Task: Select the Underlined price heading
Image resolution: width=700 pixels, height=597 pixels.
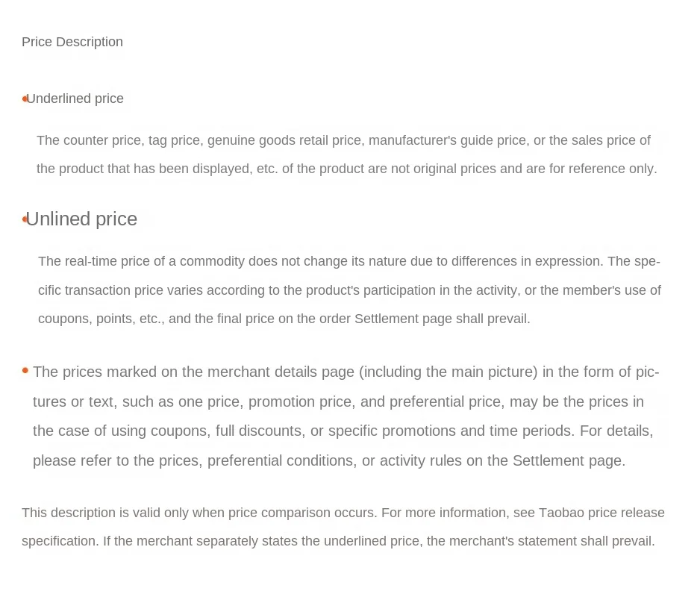Action: (x=75, y=99)
